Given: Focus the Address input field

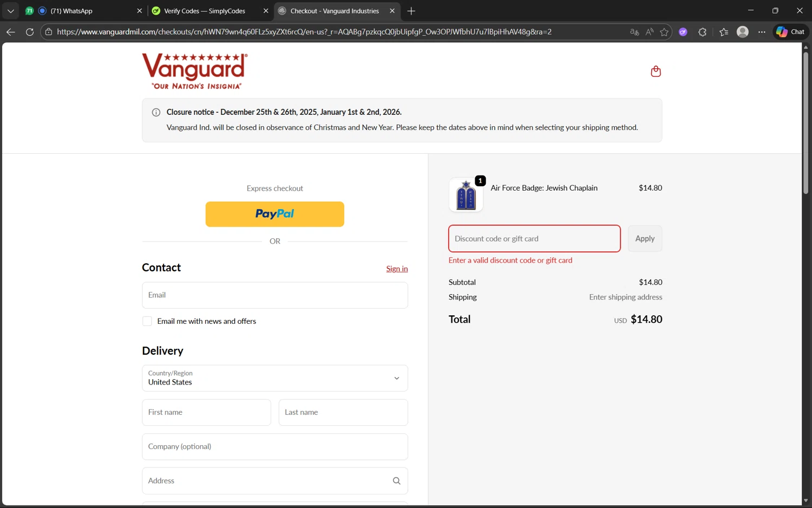Looking at the screenshot, I should (275, 481).
